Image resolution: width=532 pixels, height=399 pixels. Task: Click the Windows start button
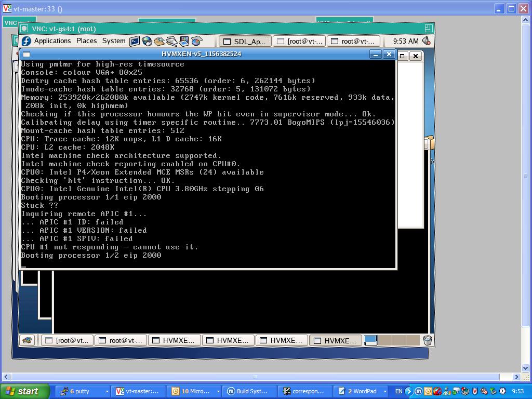pos(25,391)
